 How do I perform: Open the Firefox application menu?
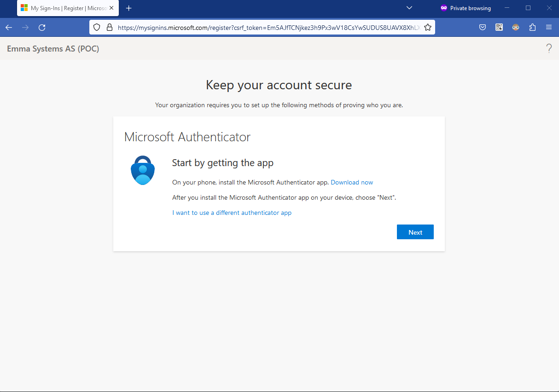pos(549,27)
